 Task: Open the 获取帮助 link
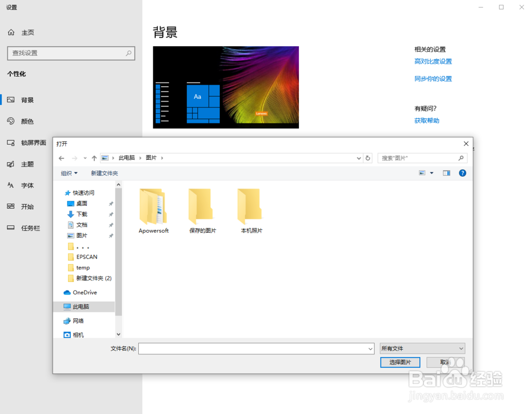[x=427, y=121]
